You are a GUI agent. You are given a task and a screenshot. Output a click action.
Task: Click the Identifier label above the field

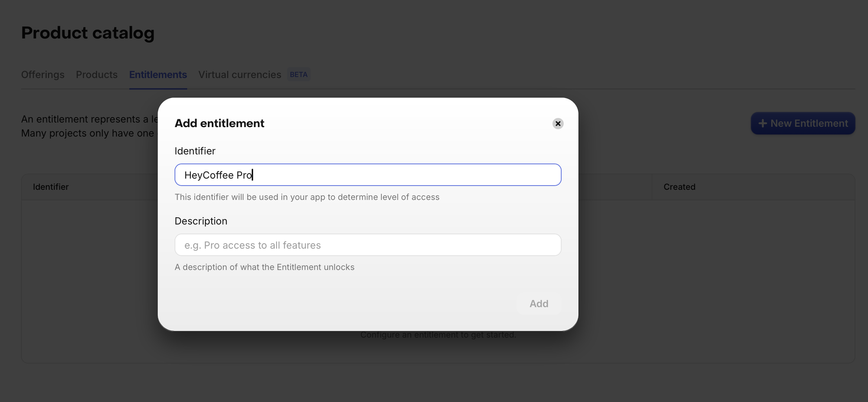coord(195,151)
